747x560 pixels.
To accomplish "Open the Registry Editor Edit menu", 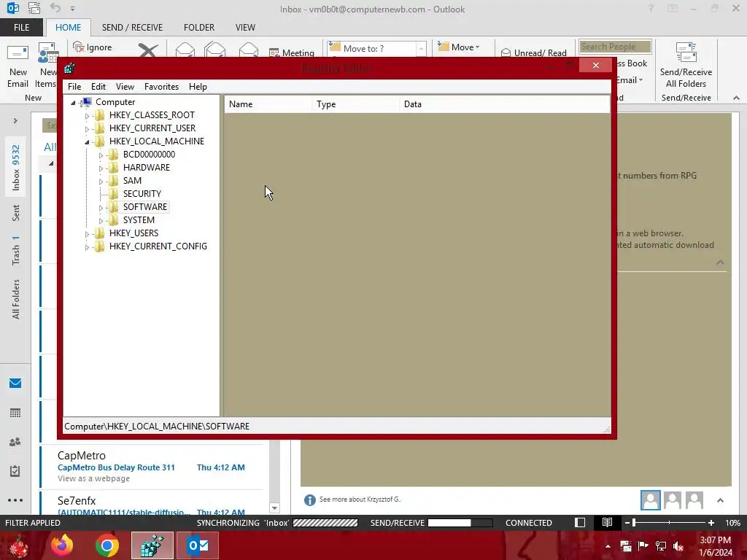I will [x=98, y=87].
